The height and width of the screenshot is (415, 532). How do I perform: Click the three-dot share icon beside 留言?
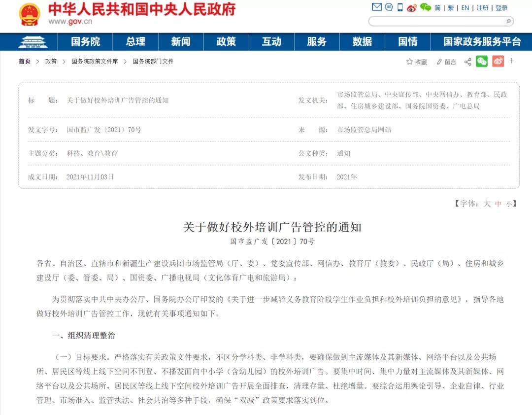pyautogui.click(x=467, y=62)
